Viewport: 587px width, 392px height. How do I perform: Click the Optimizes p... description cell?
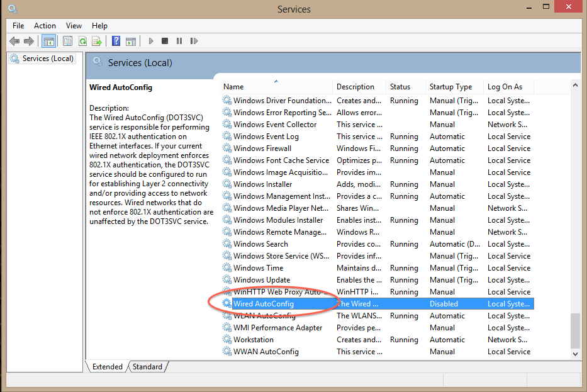coord(359,160)
